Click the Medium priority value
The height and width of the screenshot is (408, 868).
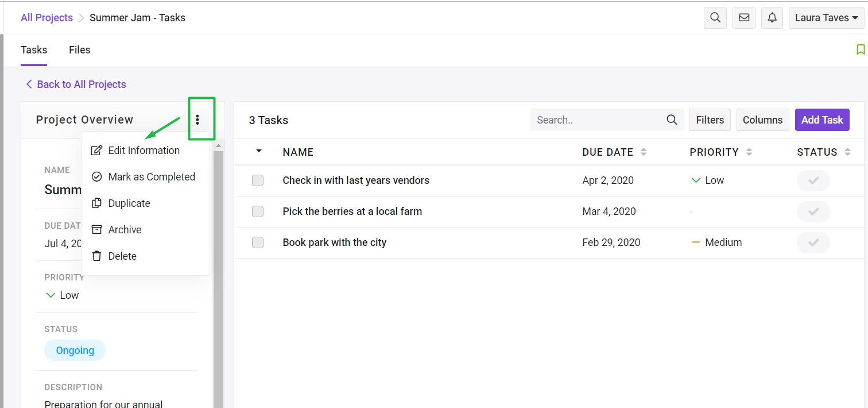[x=717, y=243]
